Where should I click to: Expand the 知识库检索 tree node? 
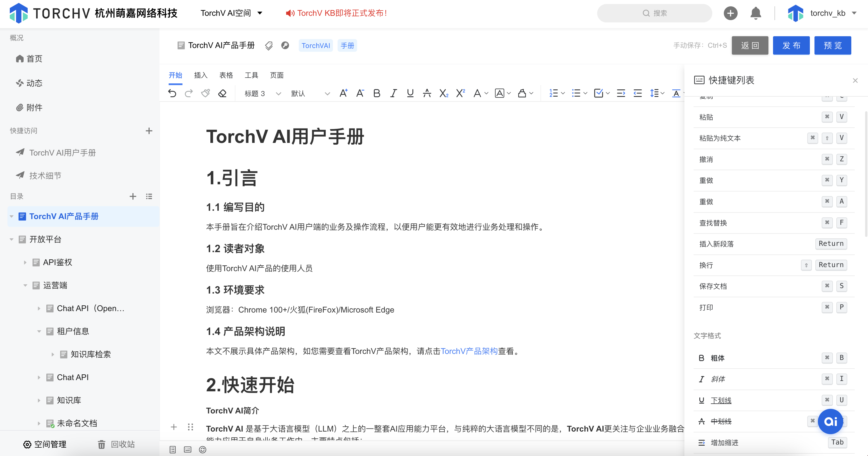click(x=53, y=354)
